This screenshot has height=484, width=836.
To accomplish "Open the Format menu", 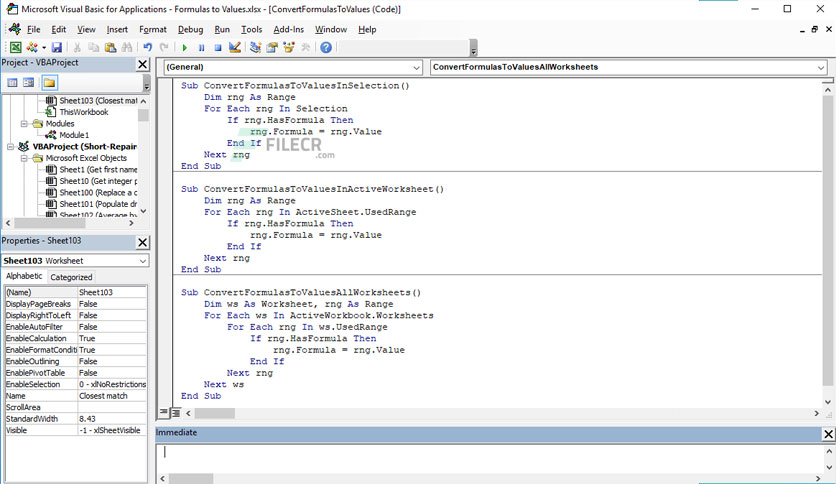I will (x=152, y=29).
